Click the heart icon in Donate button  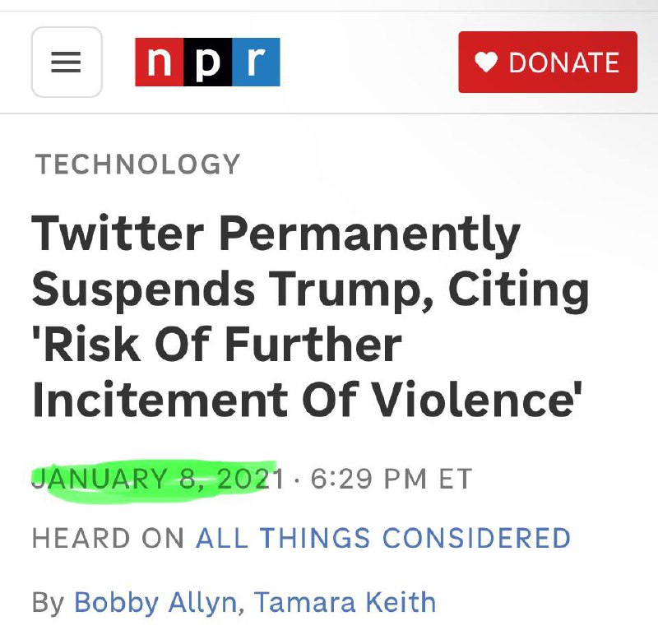tap(486, 62)
